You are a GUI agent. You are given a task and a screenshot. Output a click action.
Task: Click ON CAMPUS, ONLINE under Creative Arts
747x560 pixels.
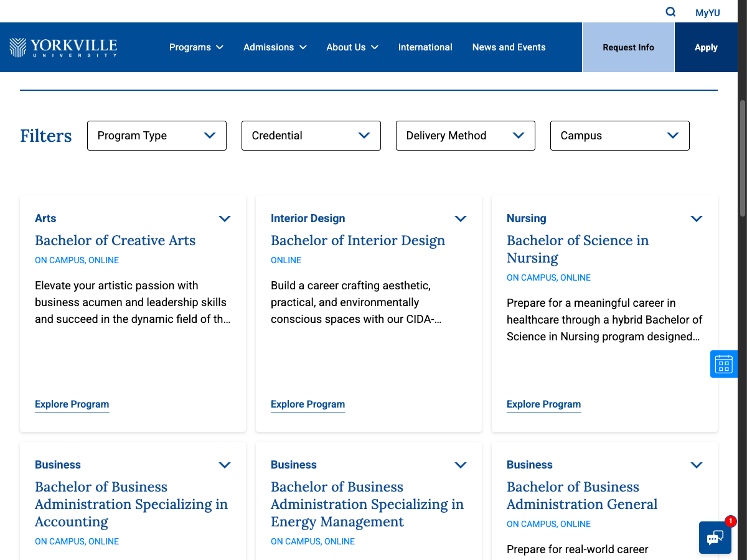(x=77, y=260)
